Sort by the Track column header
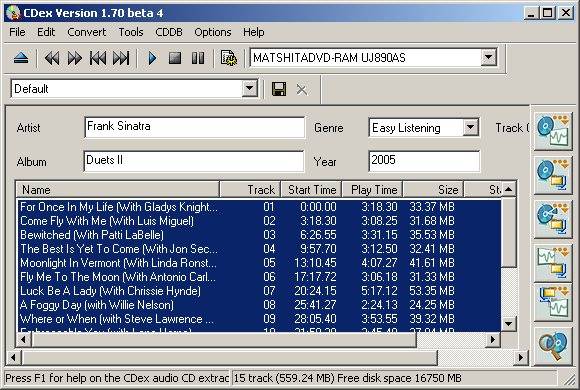 [250, 189]
